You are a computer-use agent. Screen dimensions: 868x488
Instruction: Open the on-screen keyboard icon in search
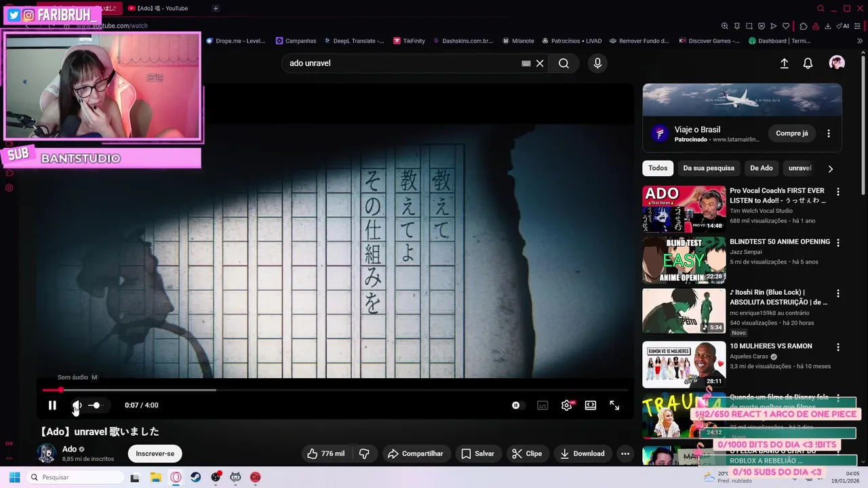click(x=526, y=63)
